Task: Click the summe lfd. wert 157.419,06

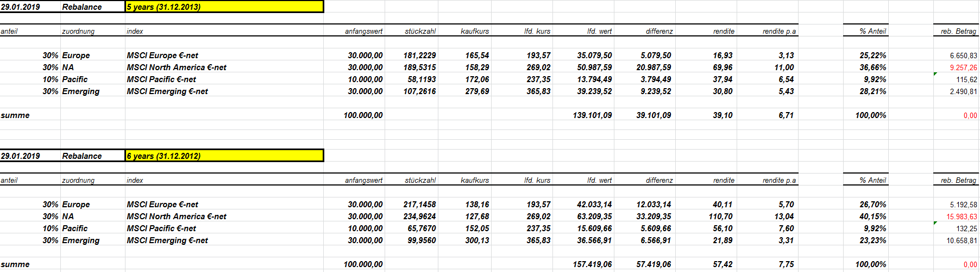Action: (x=592, y=264)
